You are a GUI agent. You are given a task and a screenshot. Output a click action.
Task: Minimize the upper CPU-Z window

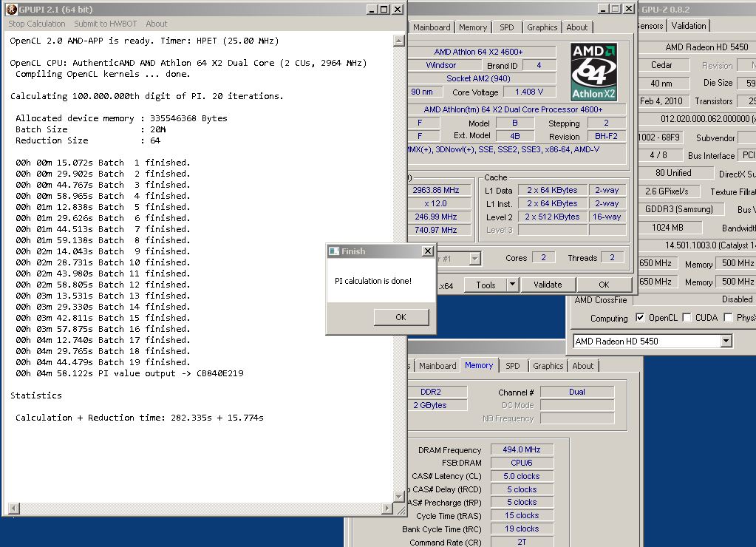point(603,9)
